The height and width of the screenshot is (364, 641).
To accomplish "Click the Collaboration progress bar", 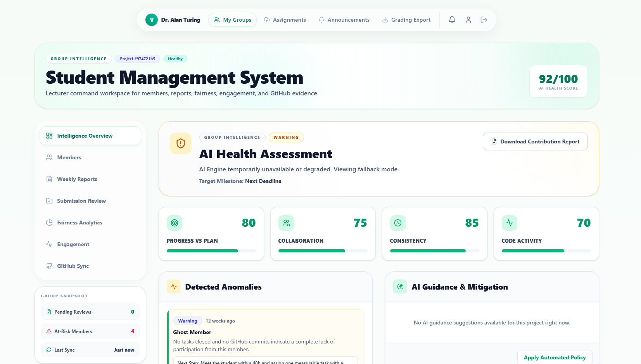I will 323,251.
